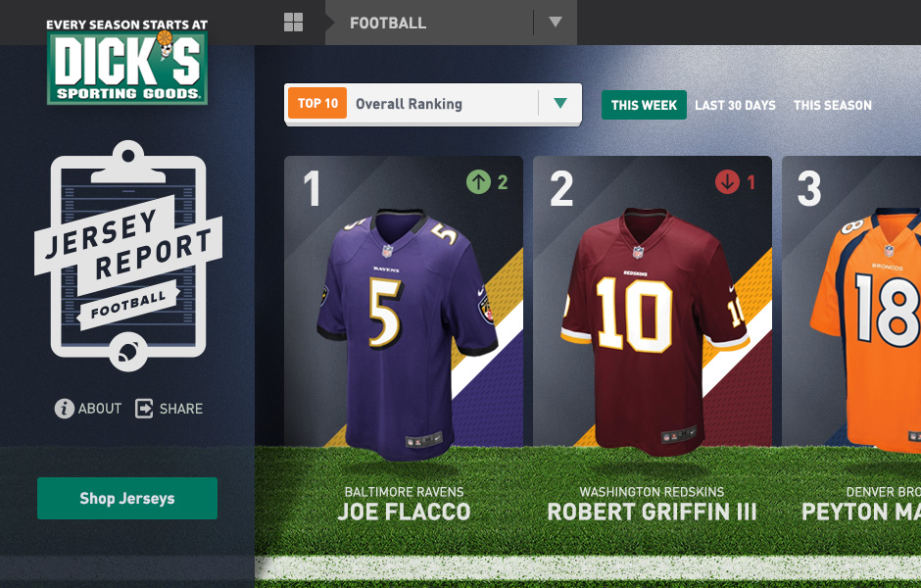Open Joe Flacco player name link
The height and width of the screenshot is (588, 921).
(x=404, y=512)
